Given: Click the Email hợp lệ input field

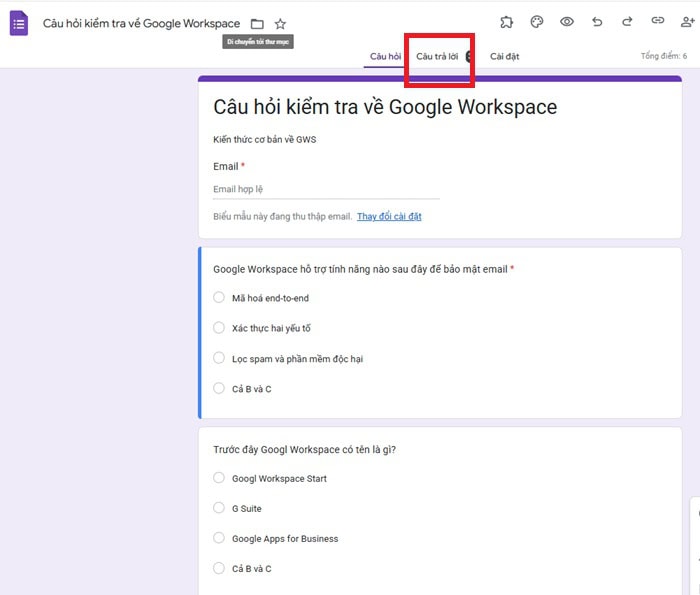Looking at the screenshot, I should [326, 189].
